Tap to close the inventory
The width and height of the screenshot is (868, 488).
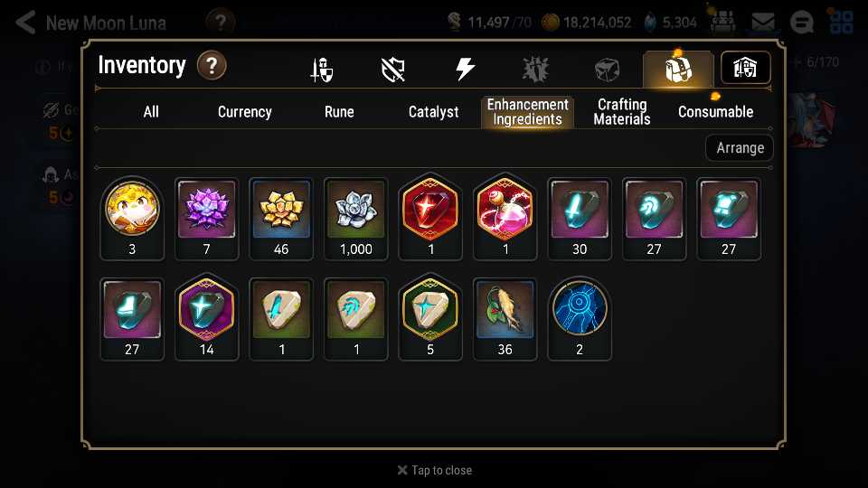pos(435,470)
